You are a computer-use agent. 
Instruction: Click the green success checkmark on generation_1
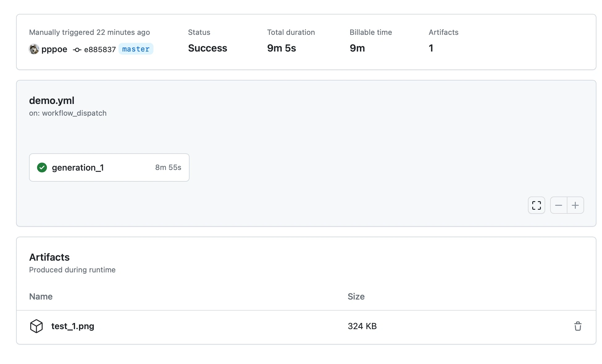coord(42,168)
